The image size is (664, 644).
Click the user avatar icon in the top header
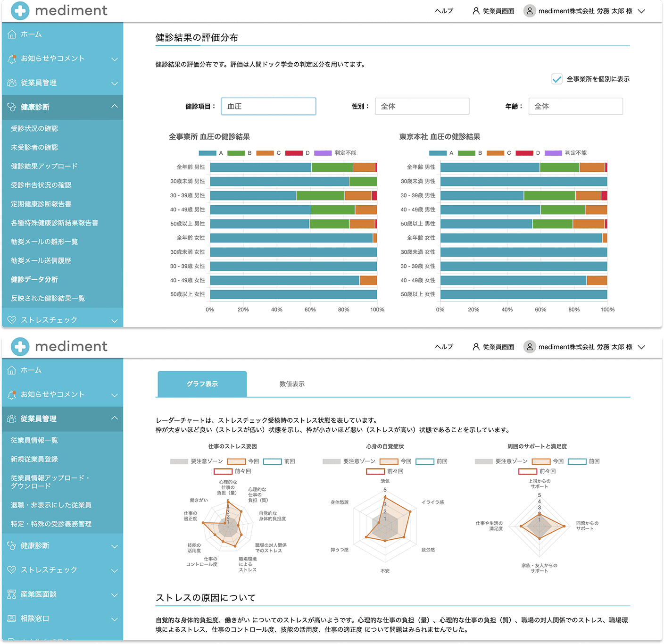(x=530, y=11)
